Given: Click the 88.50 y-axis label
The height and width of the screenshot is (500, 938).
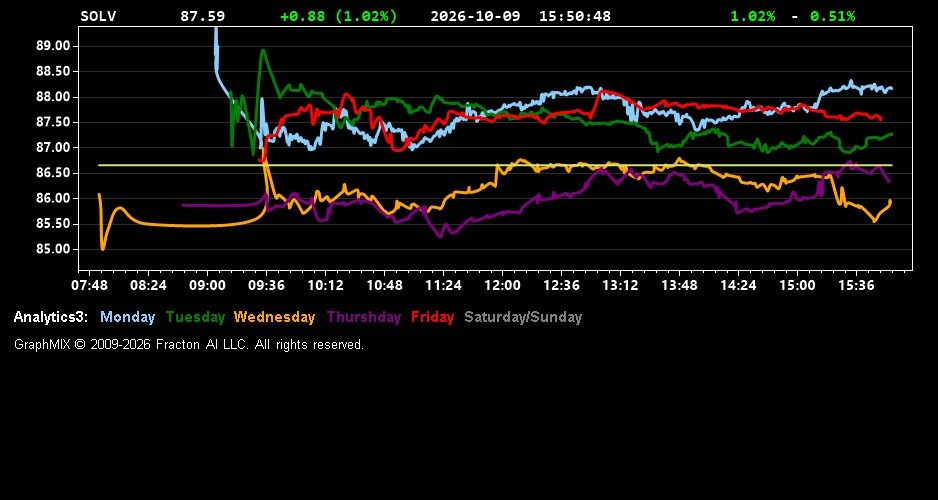Looking at the screenshot, I should click(54, 71).
